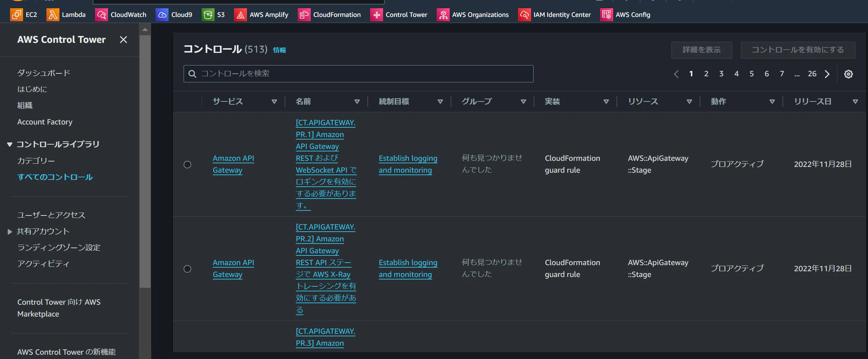868x359 pixels.
Task: Open ランディングゾーン設定 in the sidebar
Action: pos(59,247)
